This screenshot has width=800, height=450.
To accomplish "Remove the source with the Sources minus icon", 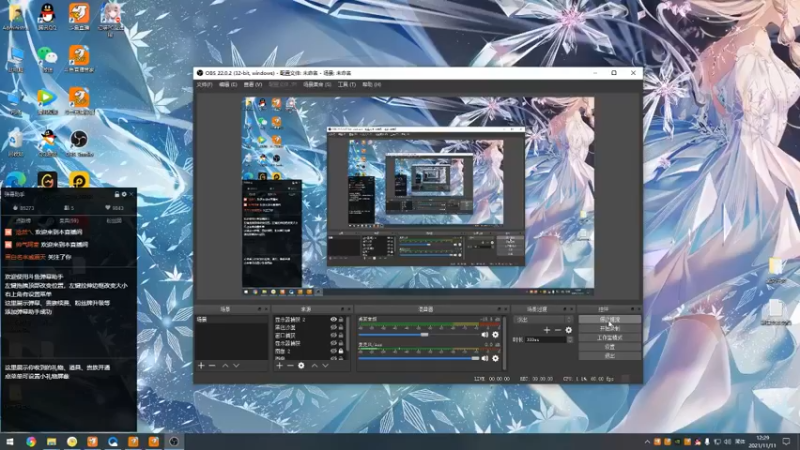I will click(290, 366).
